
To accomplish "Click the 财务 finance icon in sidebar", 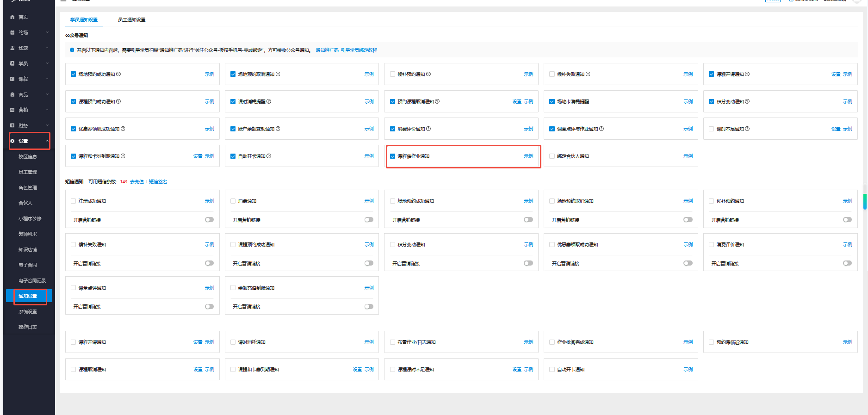I will pos(12,125).
